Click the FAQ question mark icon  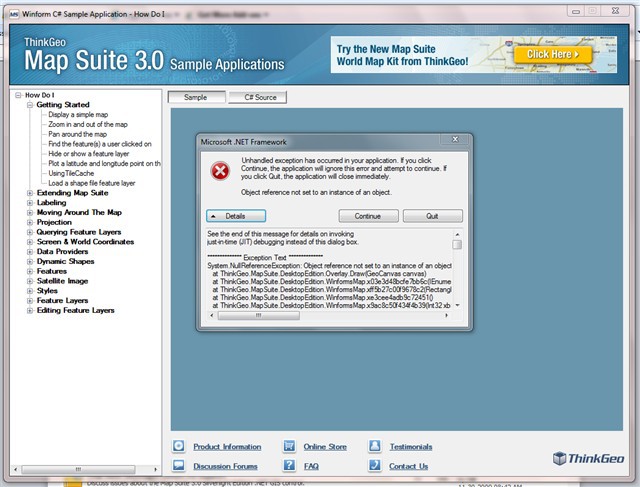click(289, 465)
